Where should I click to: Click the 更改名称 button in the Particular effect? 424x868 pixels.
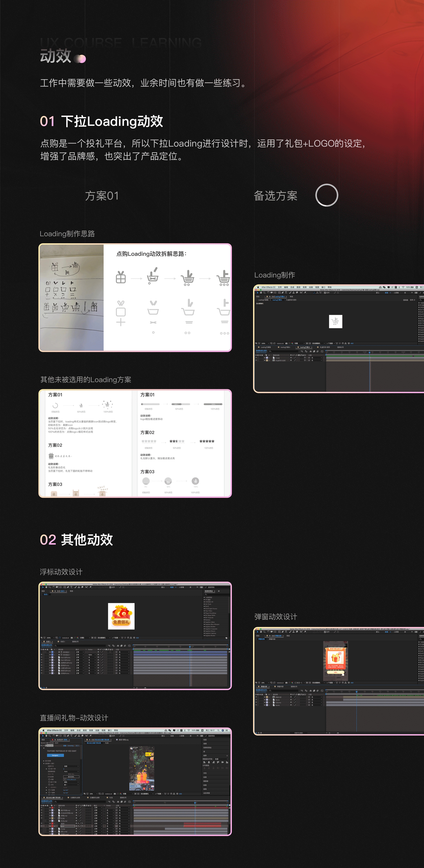click(72, 777)
